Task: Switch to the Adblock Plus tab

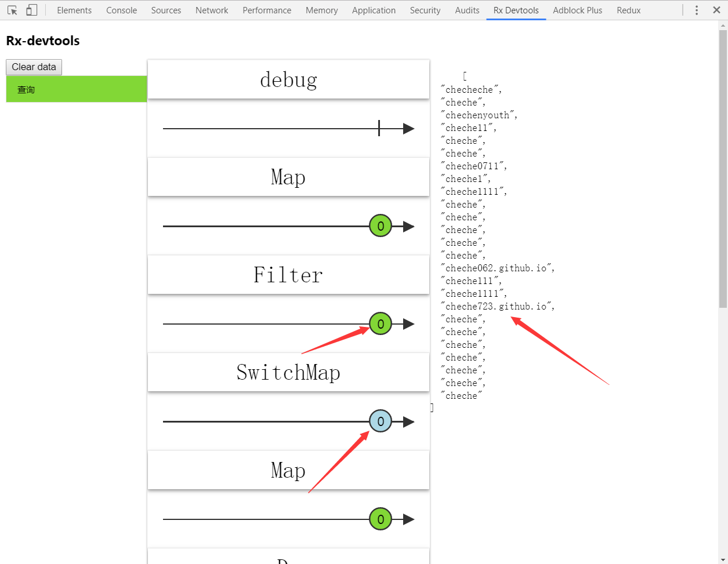Action: pos(577,10)
